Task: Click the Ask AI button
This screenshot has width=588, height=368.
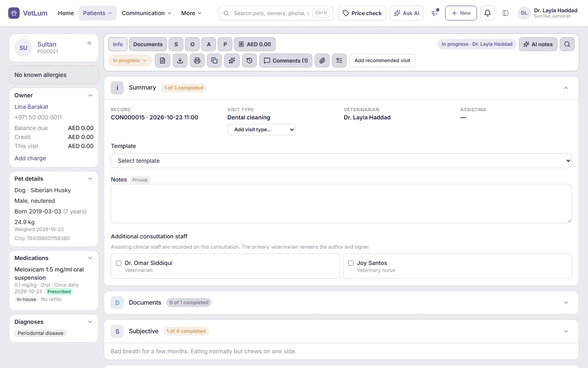Action: tap(407, 13)
